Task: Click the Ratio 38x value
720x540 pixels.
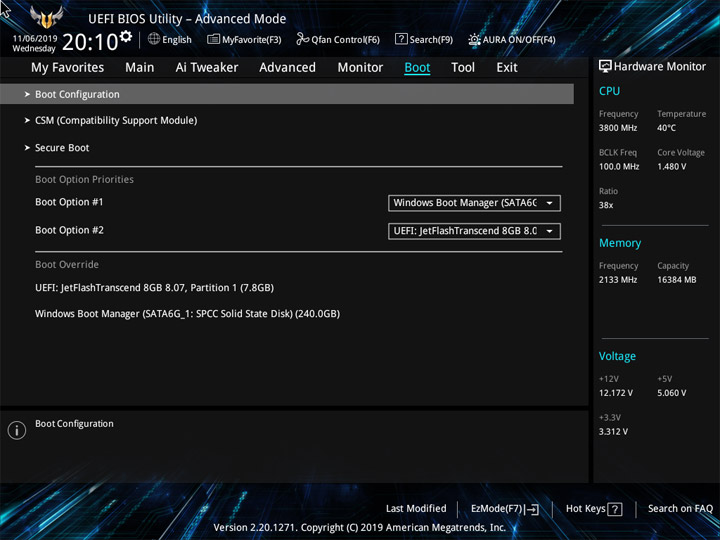Action: (606, 205)
